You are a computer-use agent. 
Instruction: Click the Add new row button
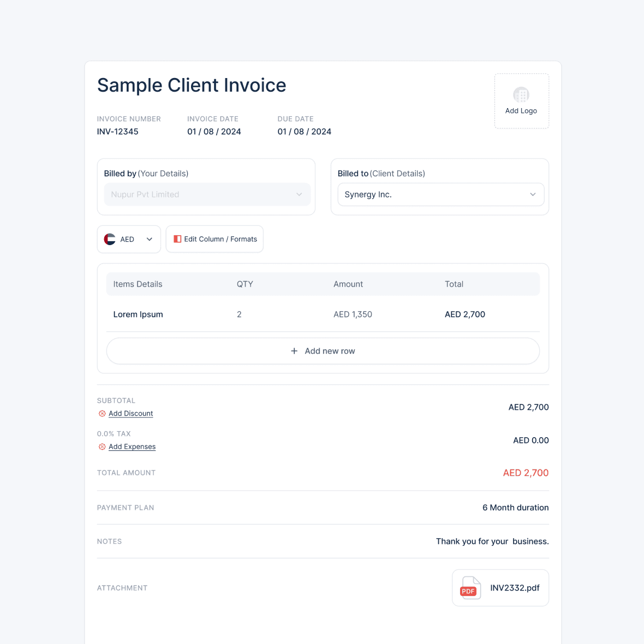pyautogui.click(x=323, y=351)
